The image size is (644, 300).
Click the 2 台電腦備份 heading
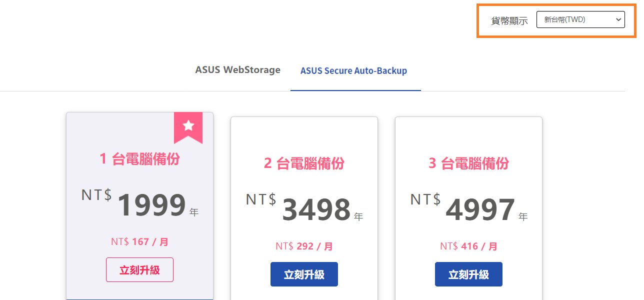pos(304,163)
